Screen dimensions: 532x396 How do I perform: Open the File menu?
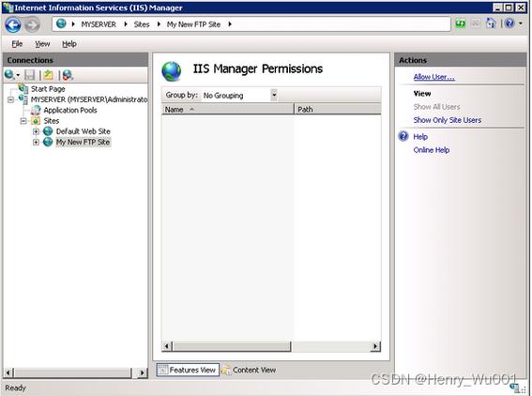(x=17, y=44)
